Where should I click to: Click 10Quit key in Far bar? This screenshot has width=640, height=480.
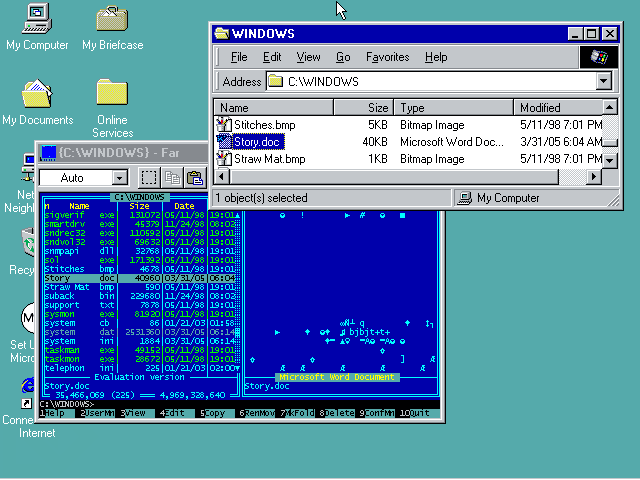click(x=418, y=413)
